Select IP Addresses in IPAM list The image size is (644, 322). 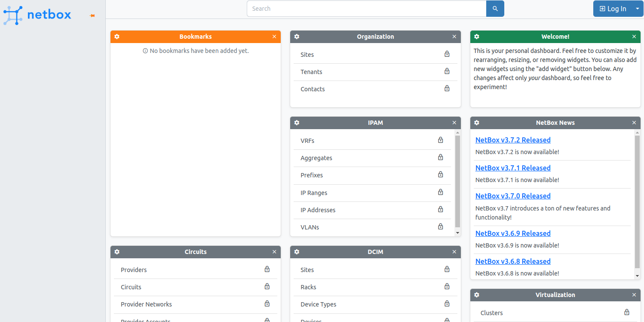click(x=318, y=210)
